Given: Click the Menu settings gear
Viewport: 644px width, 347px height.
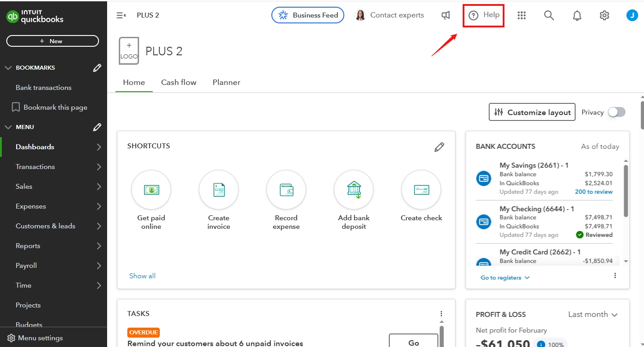Looking at the screenshot, I should click(11, 338).
